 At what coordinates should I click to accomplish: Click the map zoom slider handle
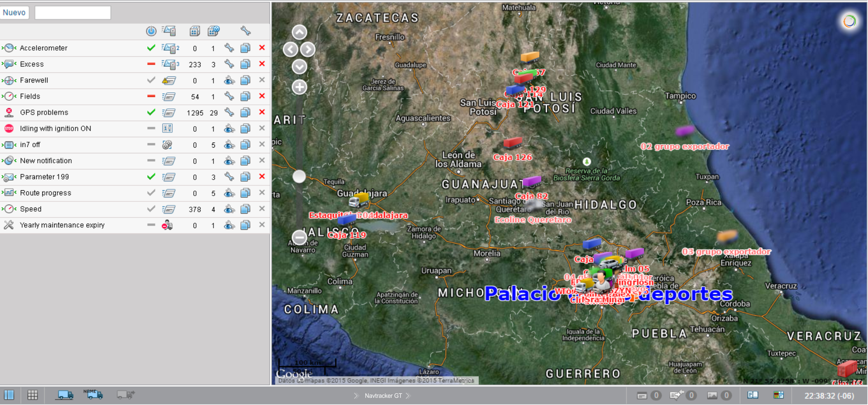tap(299, 177)
